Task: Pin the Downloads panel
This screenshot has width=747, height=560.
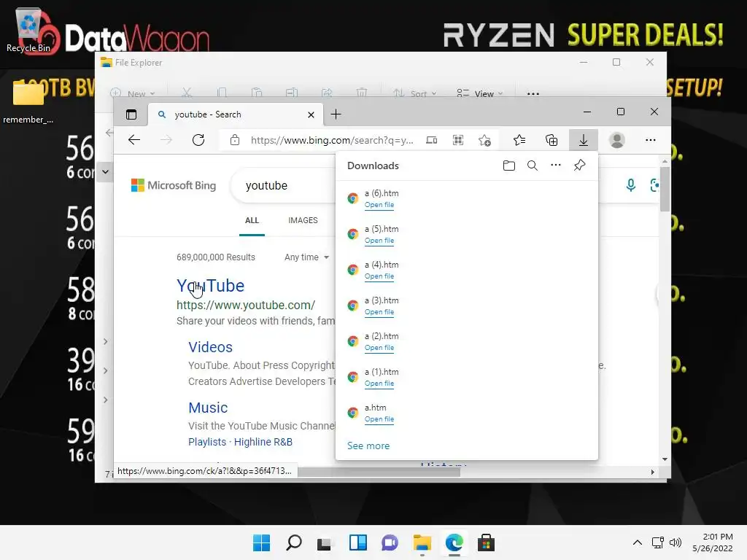Action: click(579, 166)
